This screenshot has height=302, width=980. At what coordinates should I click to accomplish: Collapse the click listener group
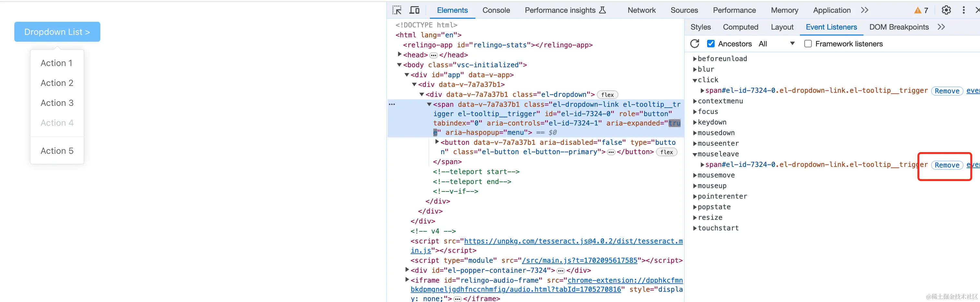pos(695,80)
